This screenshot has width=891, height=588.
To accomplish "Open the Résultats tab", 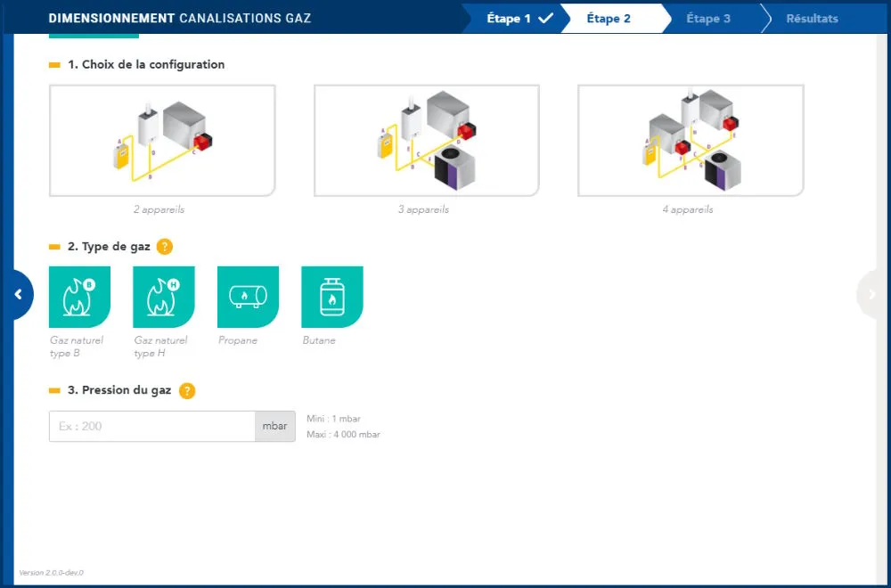I will click(811, 18).
